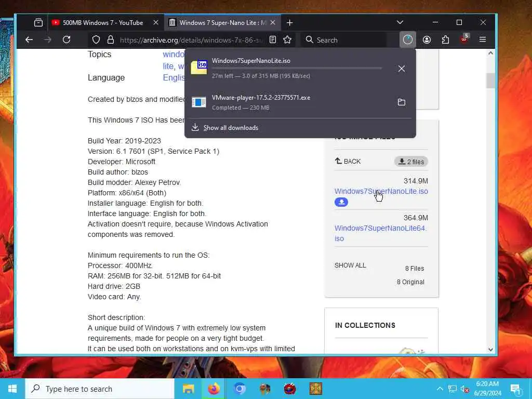Click the English language link
The width and height of the screenshot is (532, 399).
click(x=174, y=78)
